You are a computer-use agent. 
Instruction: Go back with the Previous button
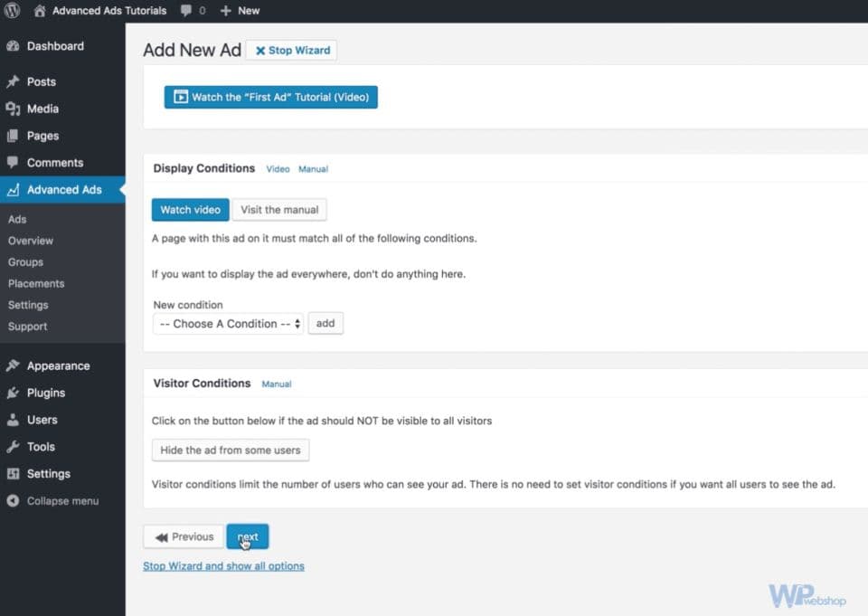pos(184,536)
